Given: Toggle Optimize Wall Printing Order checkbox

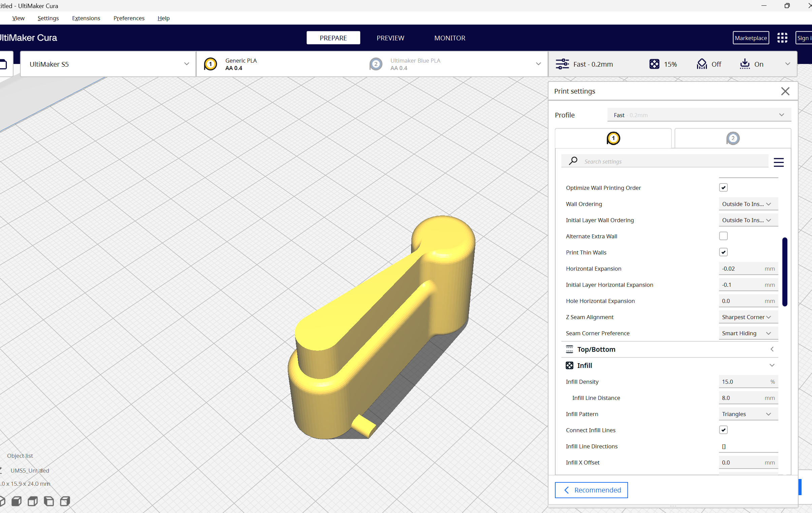Looking at the screenshot, I should click(723, 187).
